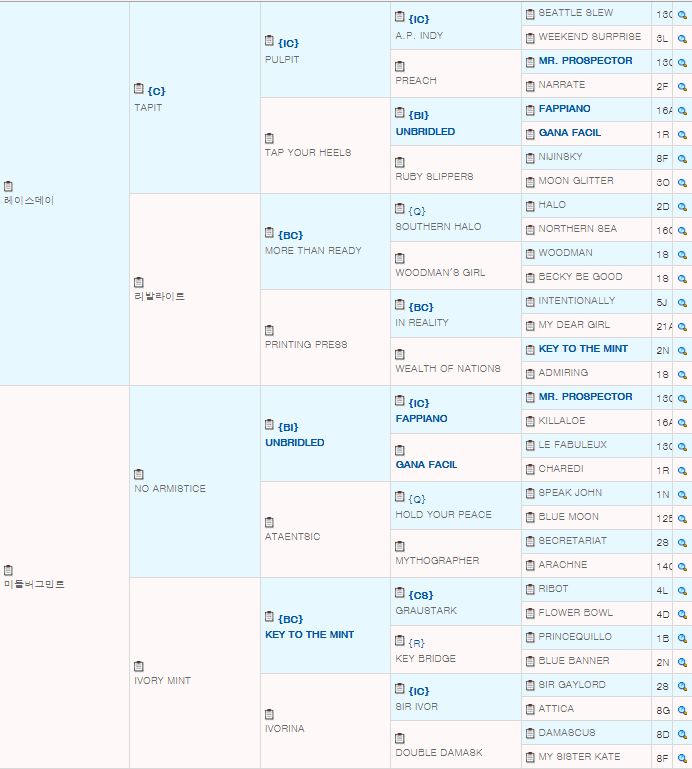This screenshot has width=692, height=769.
Task: Open the clipboard icon beside PRINCEQUILLO
Action: click(530, 639)
